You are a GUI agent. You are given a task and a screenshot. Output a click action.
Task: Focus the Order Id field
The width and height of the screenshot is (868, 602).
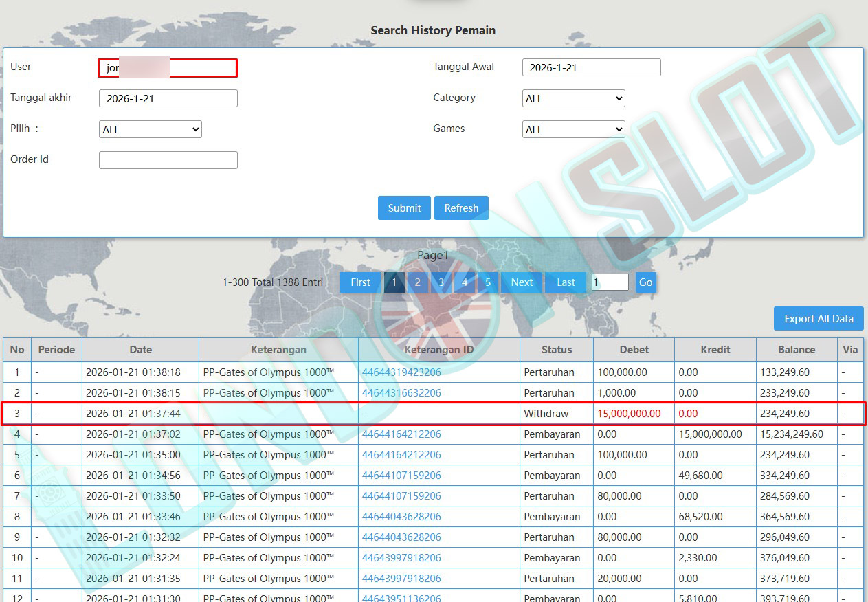pyautogui.click(x=168, y=160)
